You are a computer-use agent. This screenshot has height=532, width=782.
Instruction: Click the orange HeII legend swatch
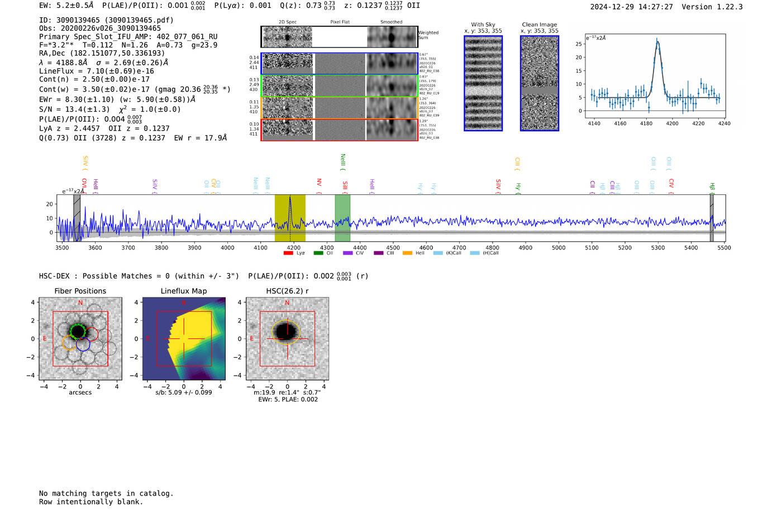(x=407, y=253)
